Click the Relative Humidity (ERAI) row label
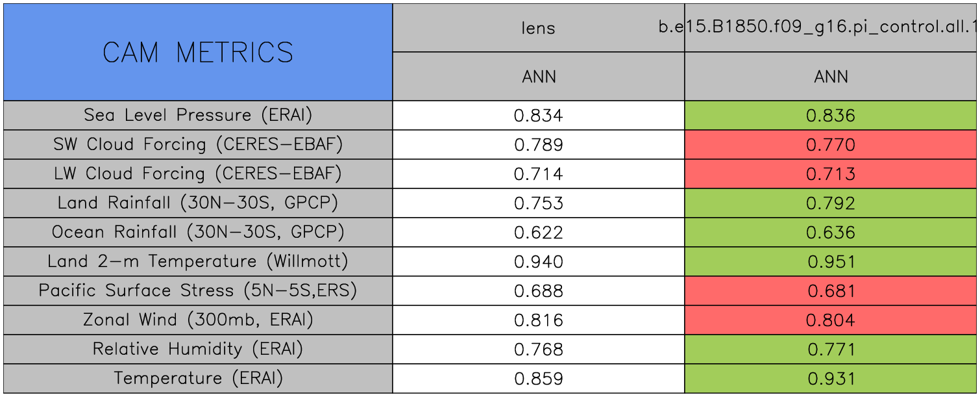980x397 pixels. [198, 349]
